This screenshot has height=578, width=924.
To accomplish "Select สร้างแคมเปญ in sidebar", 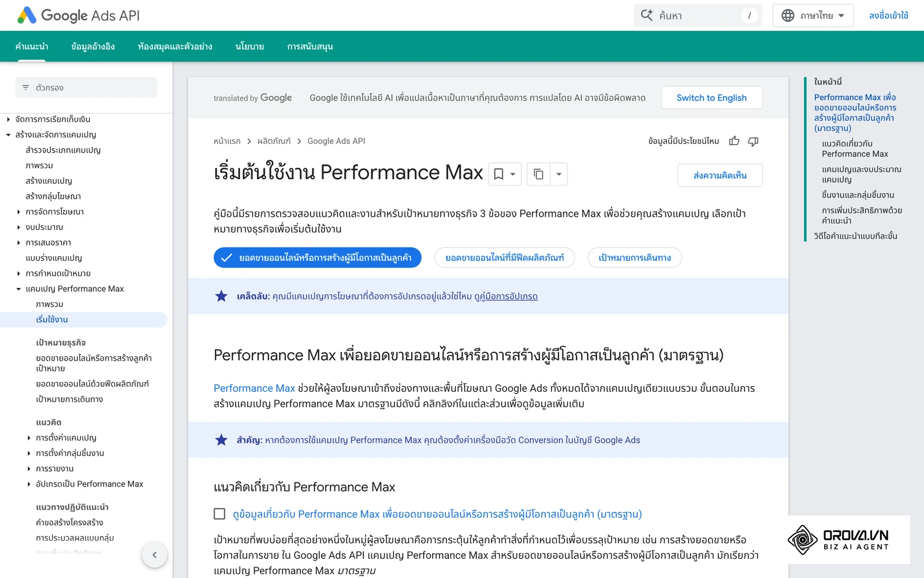I will (49, 181).
